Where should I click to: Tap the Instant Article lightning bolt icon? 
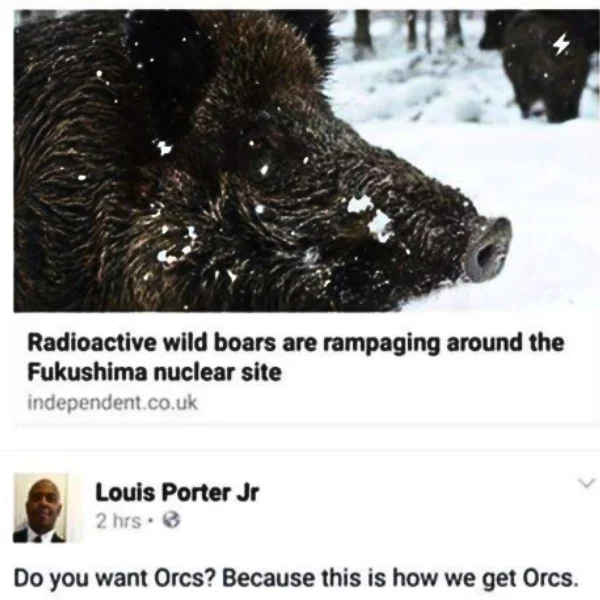(562, 44)
